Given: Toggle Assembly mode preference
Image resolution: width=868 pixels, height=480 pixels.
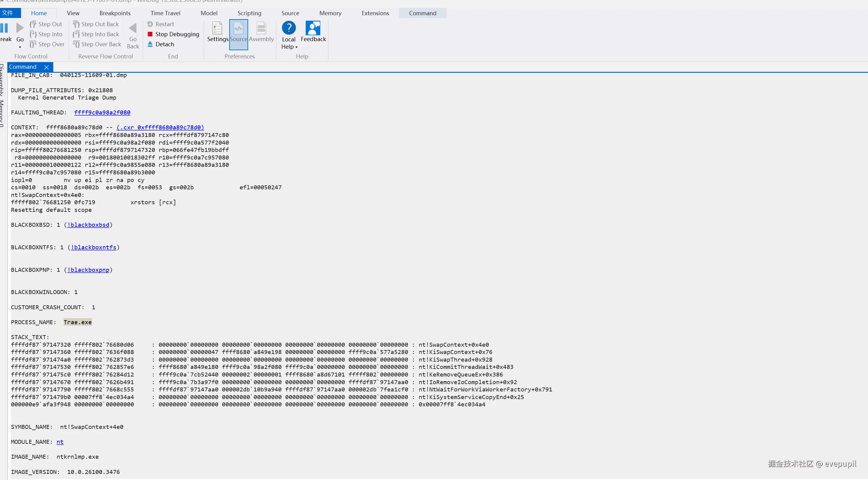Looking at the screenshot, I should [x=261, y=28].
